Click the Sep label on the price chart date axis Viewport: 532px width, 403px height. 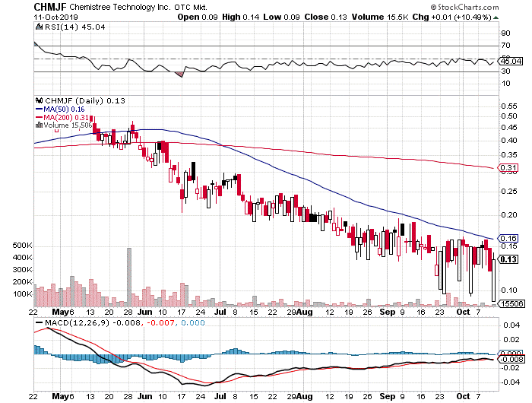(x=387, y=312)
